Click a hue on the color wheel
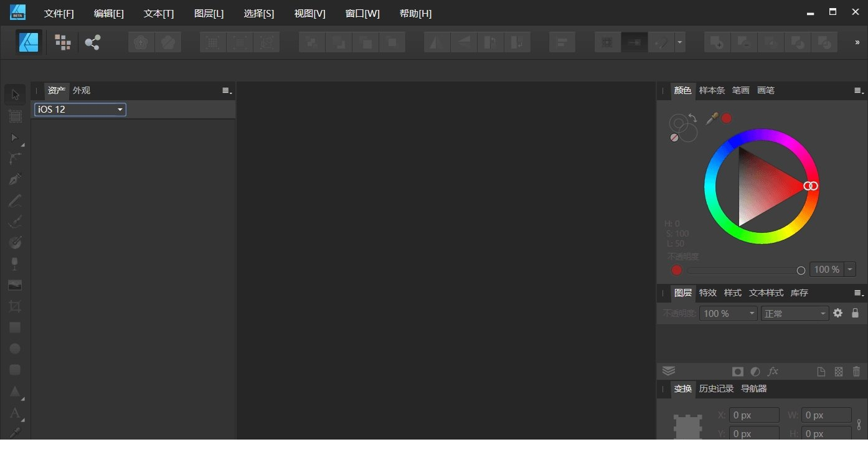This screenshot has width=868, height=457. tap(763, 134)
